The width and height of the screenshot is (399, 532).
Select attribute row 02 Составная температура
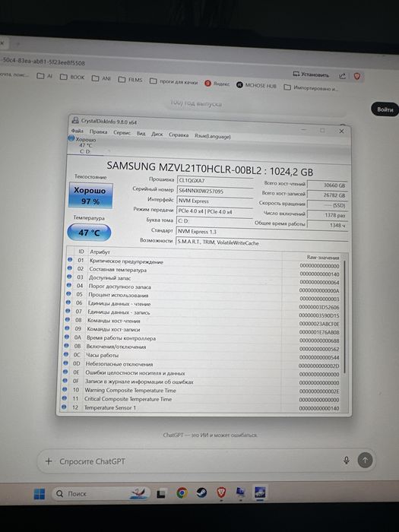(204, 271)
